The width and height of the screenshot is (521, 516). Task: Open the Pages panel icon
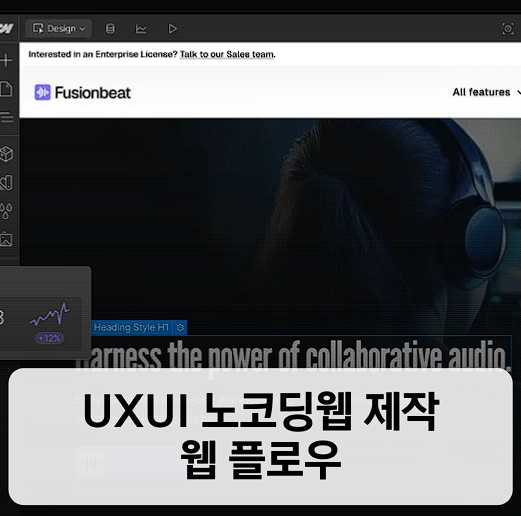point(6,89)
